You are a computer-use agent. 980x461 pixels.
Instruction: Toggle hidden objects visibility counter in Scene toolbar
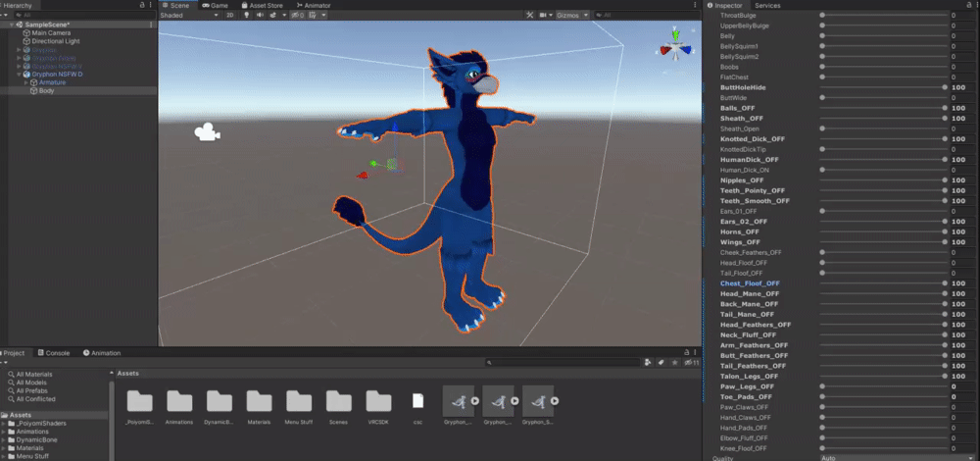[x=298, y=15]
